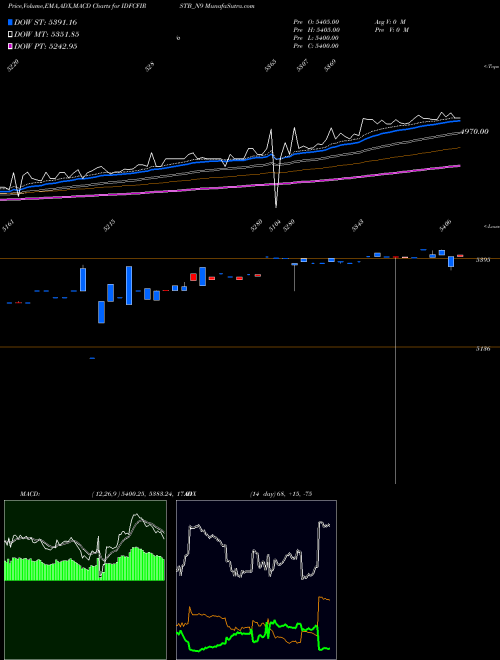The width and height of the screenshot is (500, 660).
Task: Click the 5186 price level label
Action: (483, 349)
